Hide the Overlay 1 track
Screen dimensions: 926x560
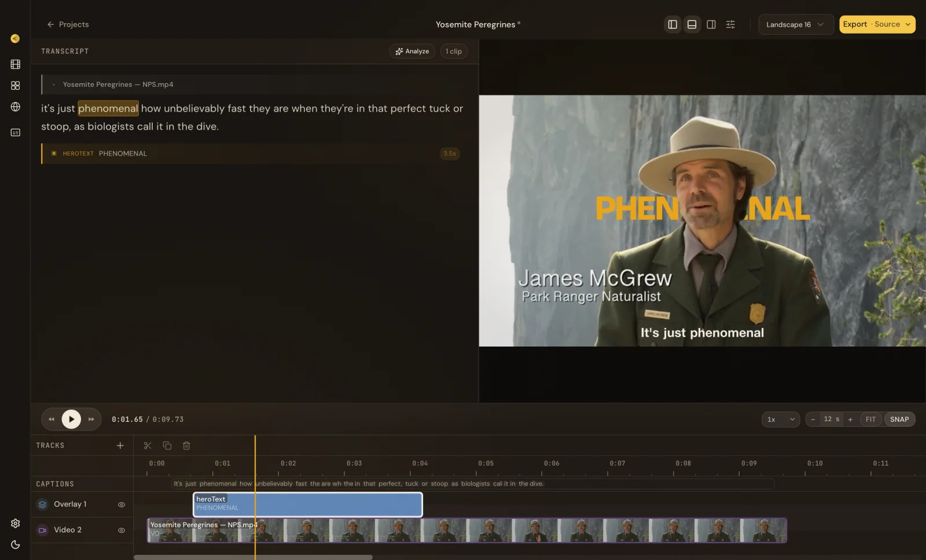tap(122, 504)
